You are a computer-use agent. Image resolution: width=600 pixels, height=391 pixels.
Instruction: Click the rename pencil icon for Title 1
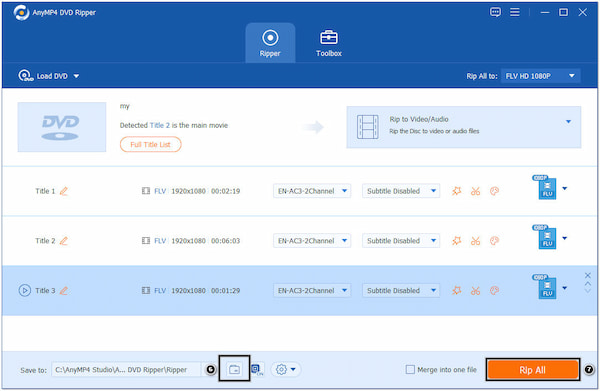(64, 191)
